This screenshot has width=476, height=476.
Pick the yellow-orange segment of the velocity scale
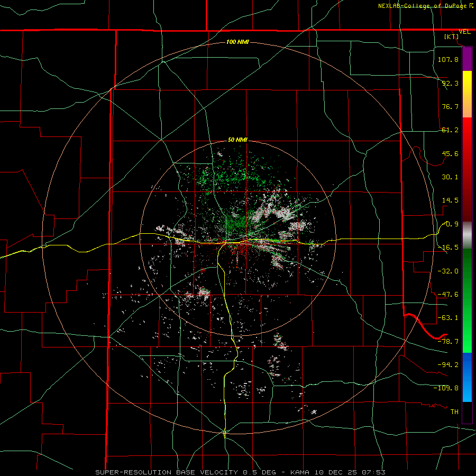point(467,94)
